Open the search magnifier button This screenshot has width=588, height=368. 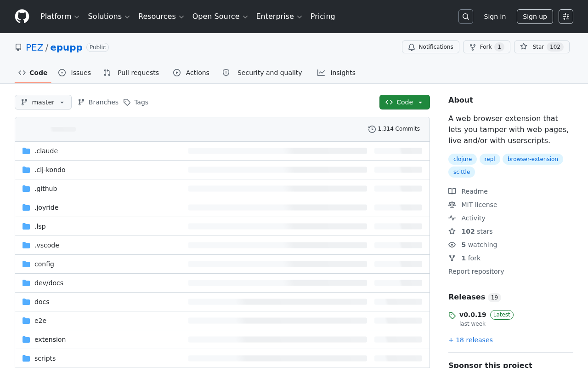pyautogui.click(x=466, y=17)
